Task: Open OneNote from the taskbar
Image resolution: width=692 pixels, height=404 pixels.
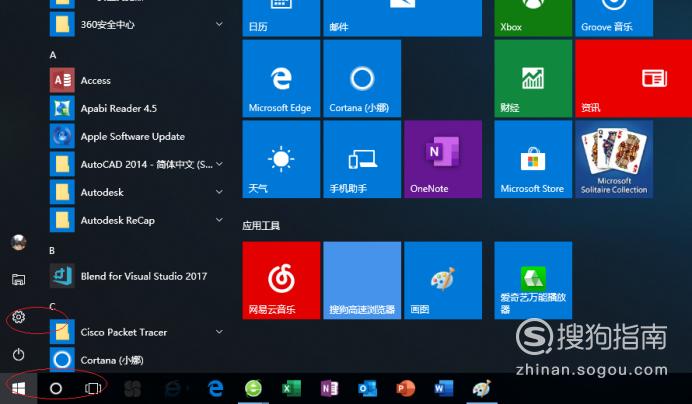Action: coord(328,389)
